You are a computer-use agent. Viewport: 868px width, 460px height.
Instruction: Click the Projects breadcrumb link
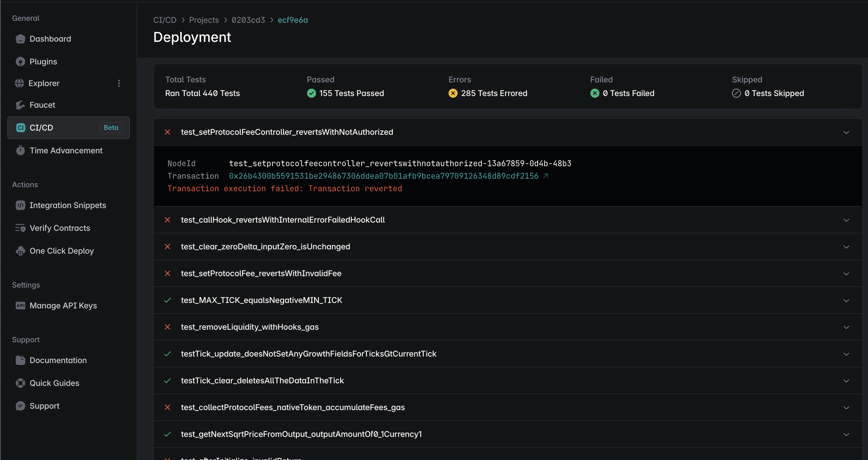(204, 20)
